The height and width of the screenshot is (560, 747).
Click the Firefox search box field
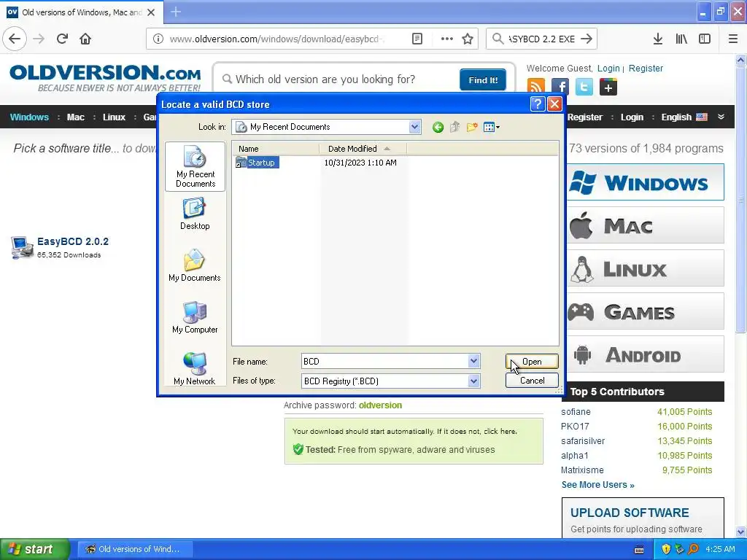(x=541, y=39)
